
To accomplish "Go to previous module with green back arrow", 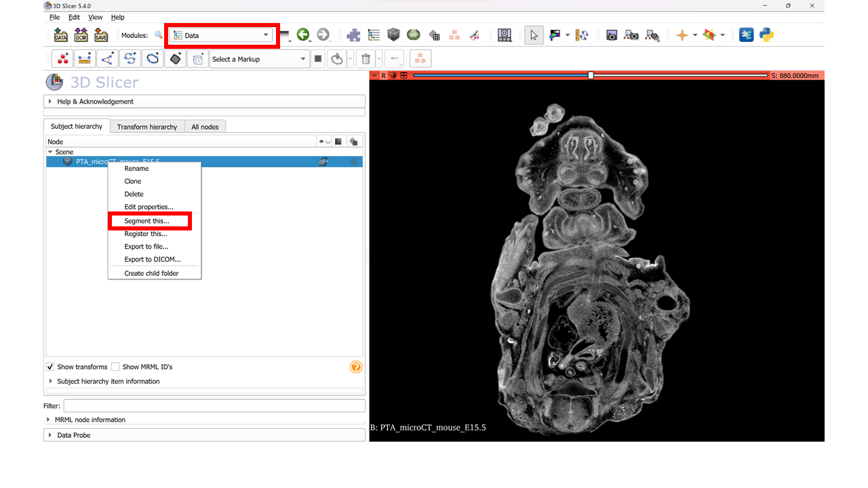I will (303, 35).
